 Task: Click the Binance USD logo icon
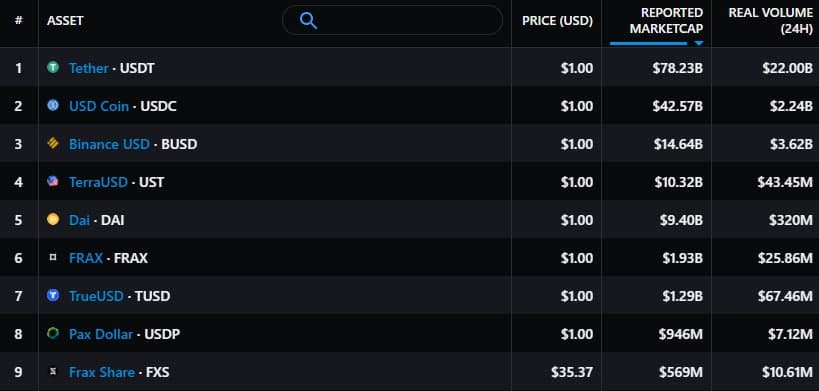[x=53, y=144]
